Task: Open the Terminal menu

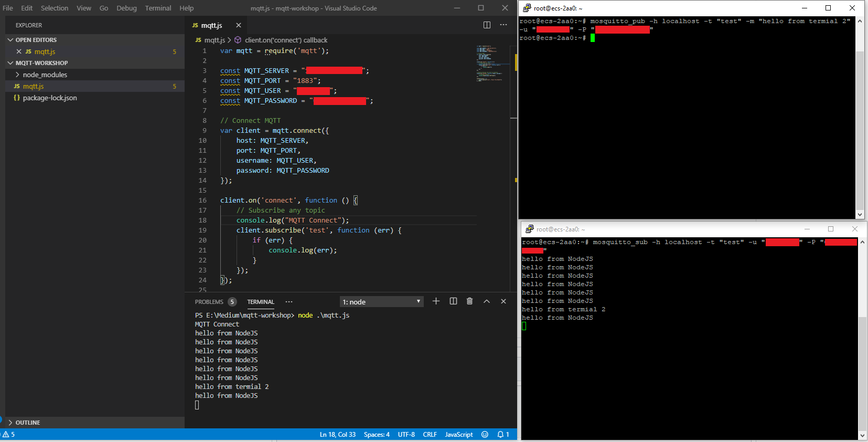Action: point(158,8)
